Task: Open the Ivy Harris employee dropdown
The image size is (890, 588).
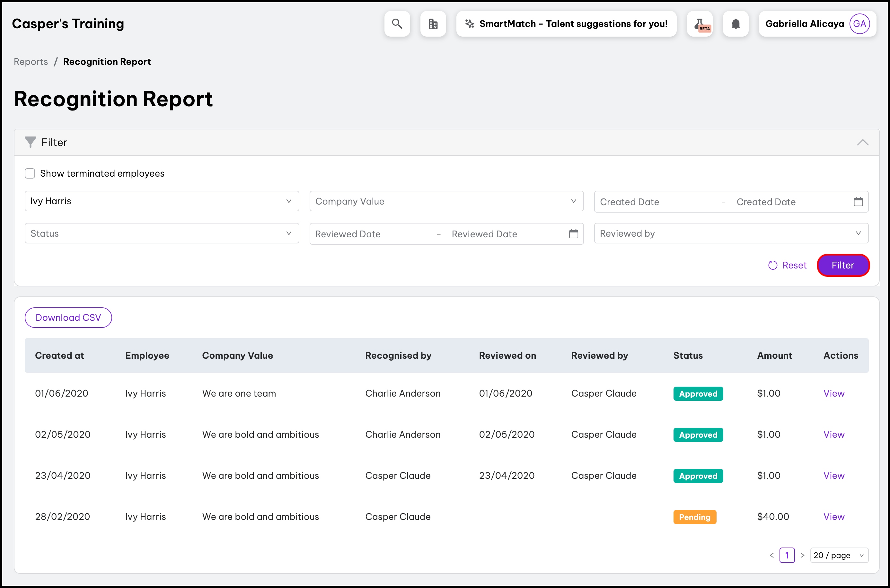Action: pos(162,201)
